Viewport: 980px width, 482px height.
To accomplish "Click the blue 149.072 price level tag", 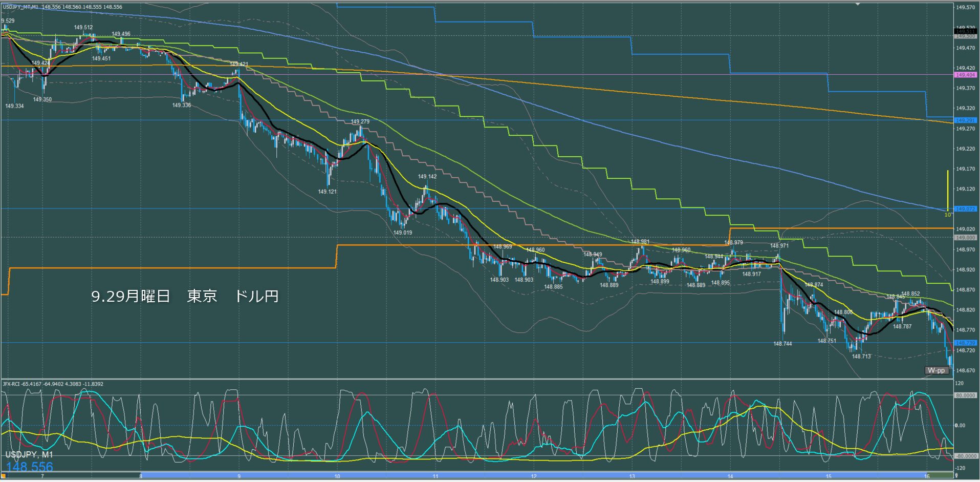I will click(x=965, y=209).
